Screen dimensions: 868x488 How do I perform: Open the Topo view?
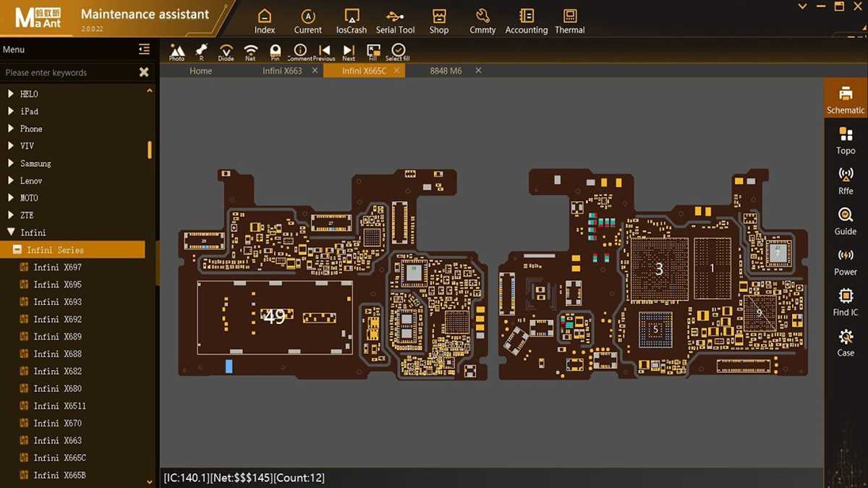coord(846,140)
